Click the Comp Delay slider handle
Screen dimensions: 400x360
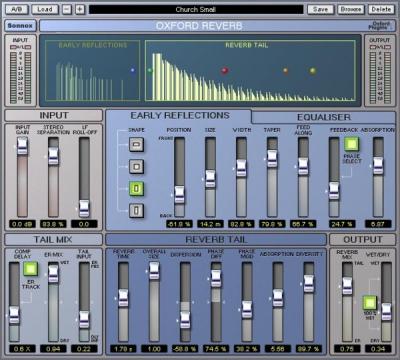tap(14, 315)
